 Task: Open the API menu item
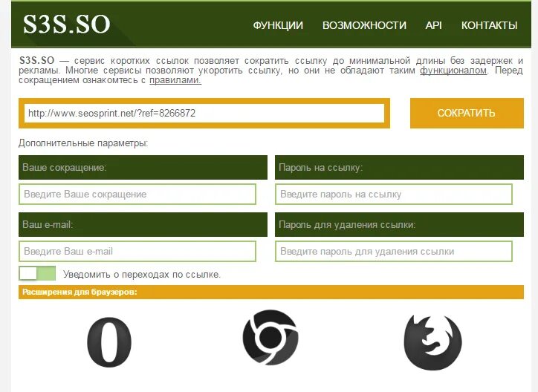pos(433,25)
